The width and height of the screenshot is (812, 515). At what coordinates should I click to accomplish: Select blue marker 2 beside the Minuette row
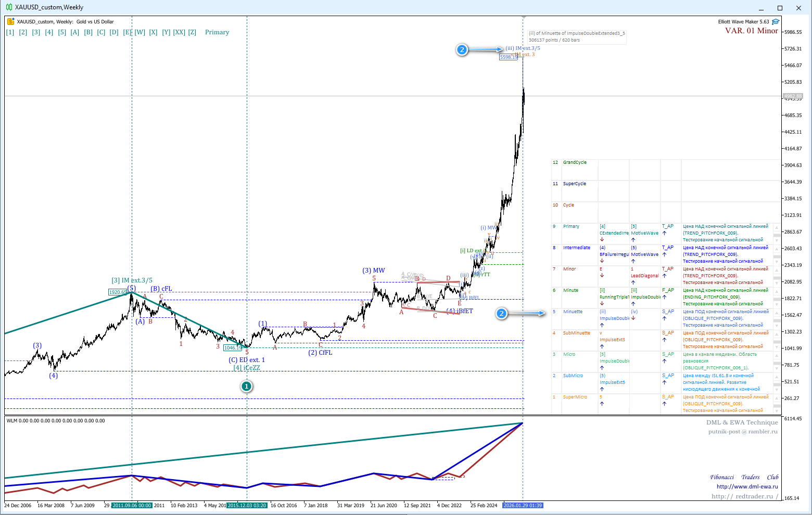(x=501, y=313)
